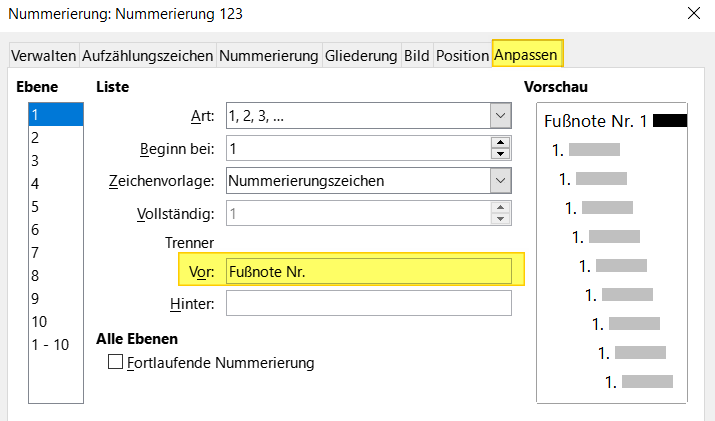Viewport: 715px width, 421px height.
Task: Select level 4 in Ebene list
Action: pyautogui.click(x=56, y=183)
